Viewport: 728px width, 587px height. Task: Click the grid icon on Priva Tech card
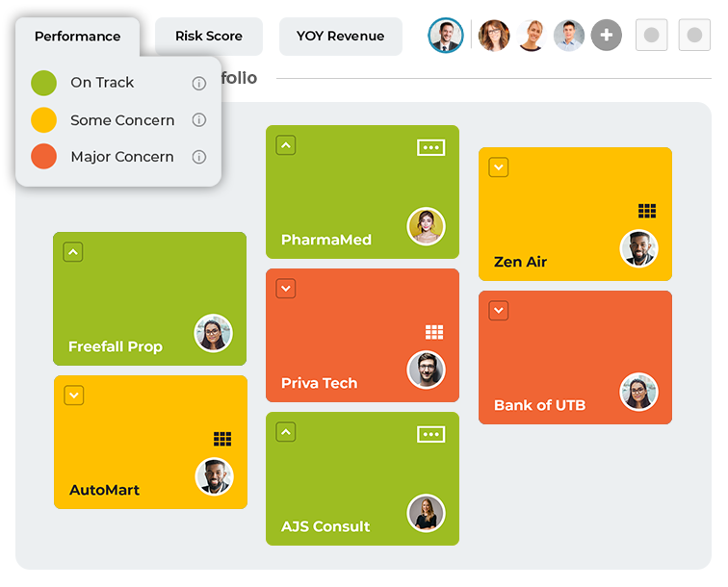pyautogui.click(x=434, y=332)
